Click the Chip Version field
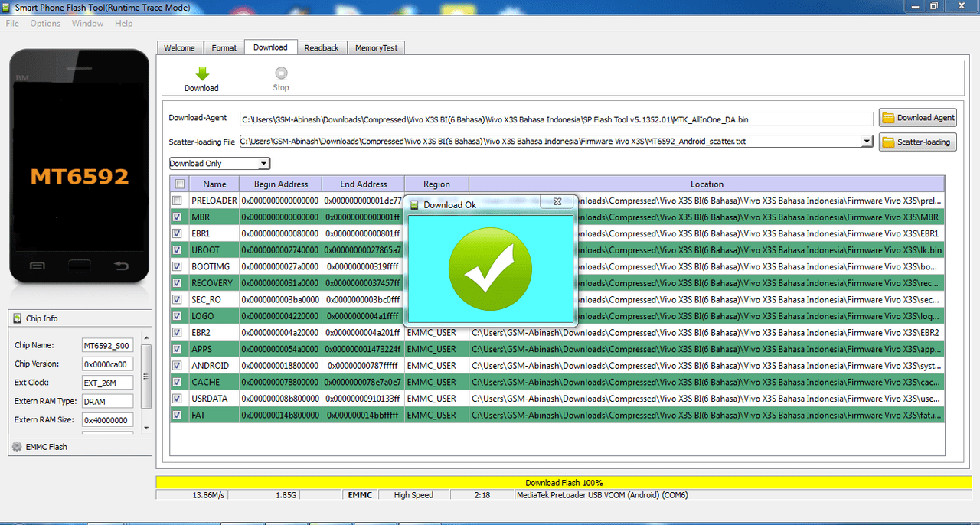The image size is (980, 525). (x=107, y=364)
